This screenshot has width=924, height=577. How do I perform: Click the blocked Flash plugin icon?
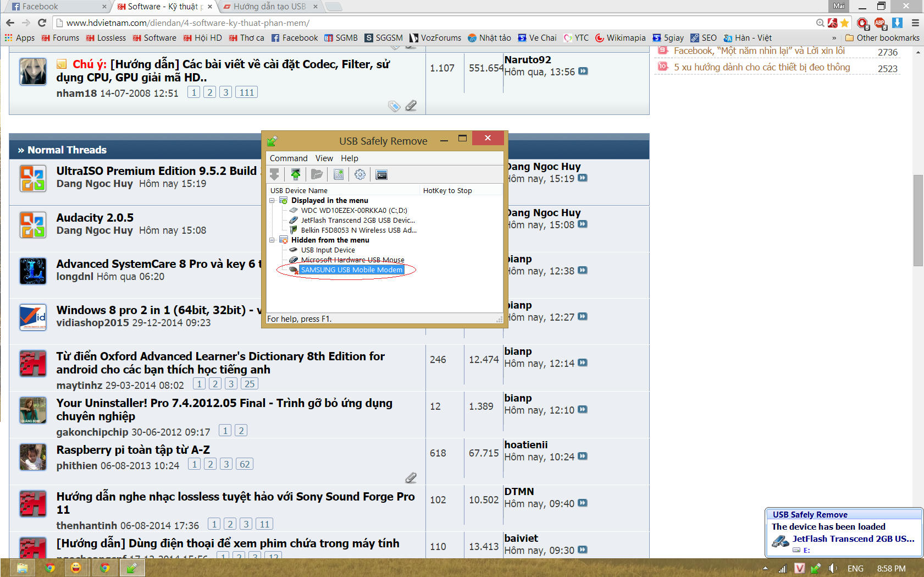click(x=832, y=23)
